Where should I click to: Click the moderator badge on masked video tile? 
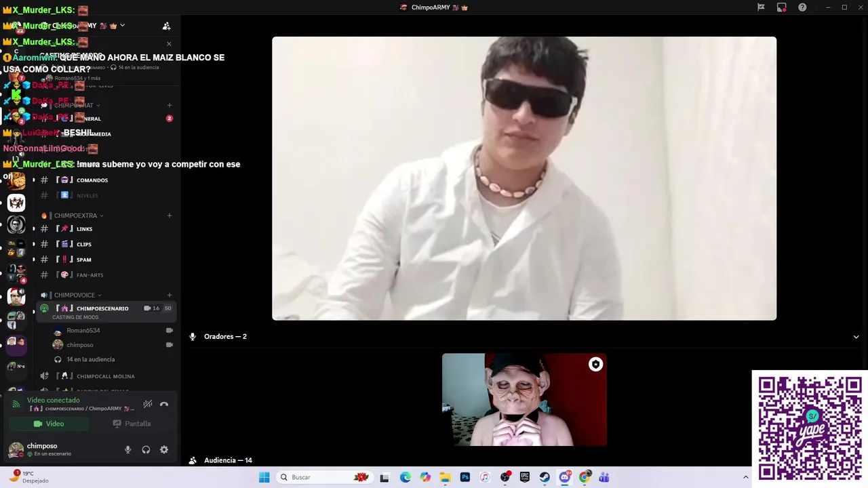tap(595, 365)
